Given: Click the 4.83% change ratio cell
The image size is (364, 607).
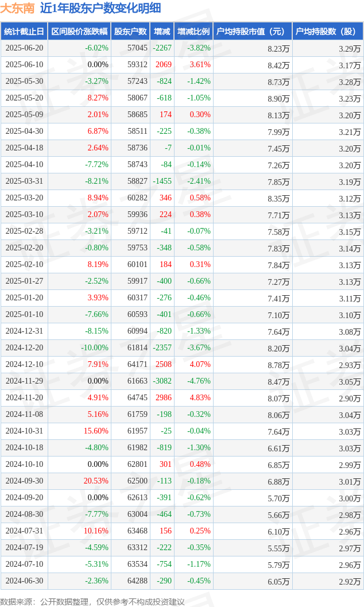Looking at the screenshot, I should click(x=200, y=397).
